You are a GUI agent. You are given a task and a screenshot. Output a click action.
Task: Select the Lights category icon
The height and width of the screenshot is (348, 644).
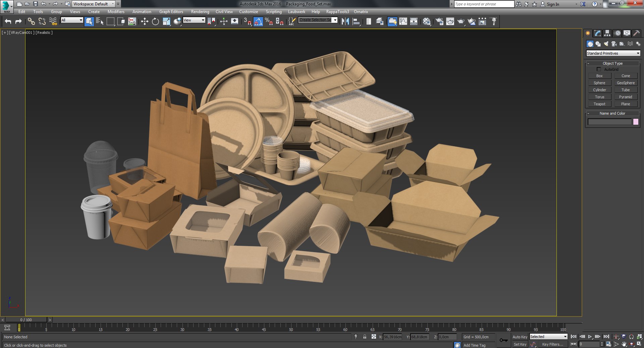coord(606,44)
